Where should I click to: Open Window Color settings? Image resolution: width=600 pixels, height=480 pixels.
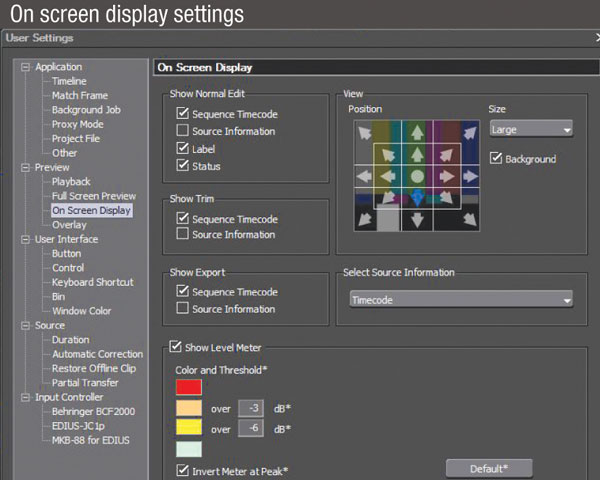coord(82,311)
